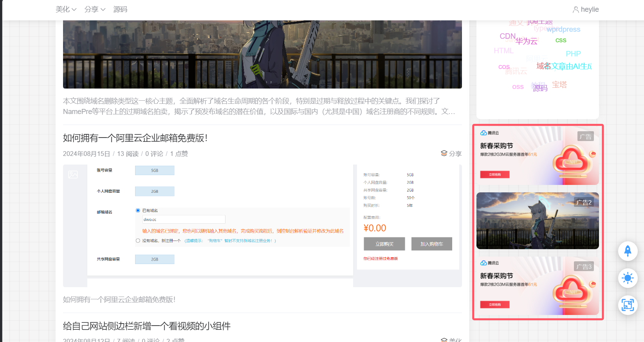
Task: Click the image placeholder icon in screenshot thumbnail
Action: coord(73,174)
